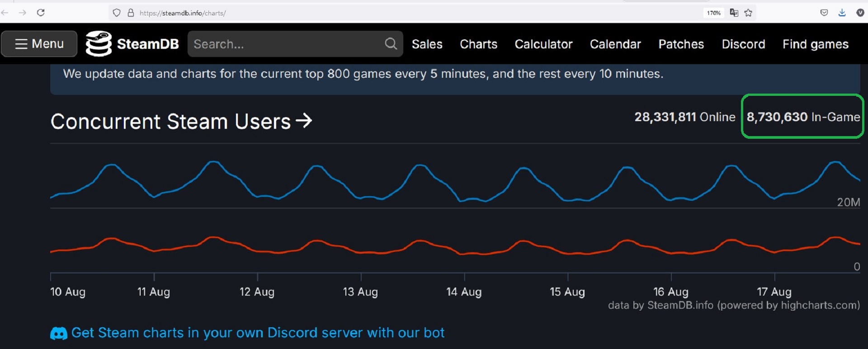Go to the Sales page
The width and height of the screenshot is (868, 349).
pos(427,44)
